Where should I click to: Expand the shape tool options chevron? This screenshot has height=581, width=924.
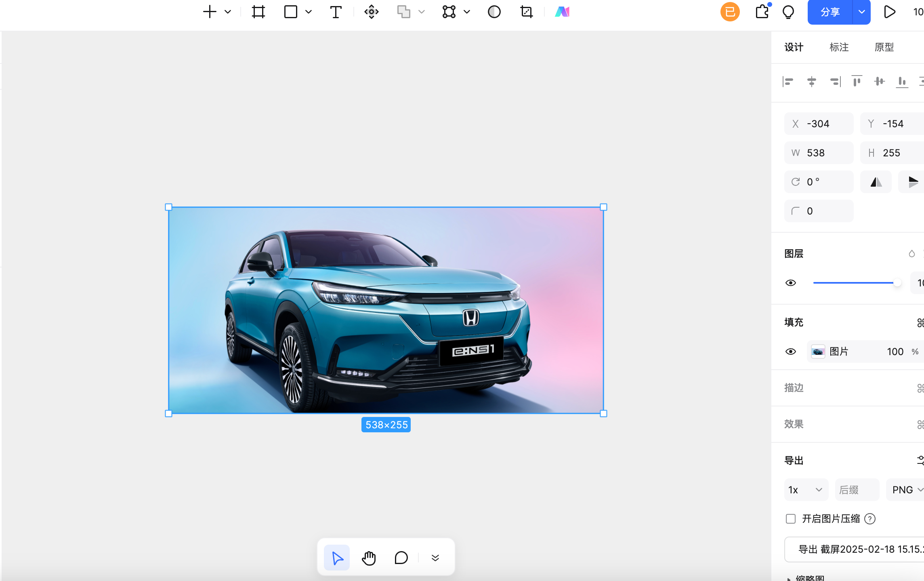309,12
